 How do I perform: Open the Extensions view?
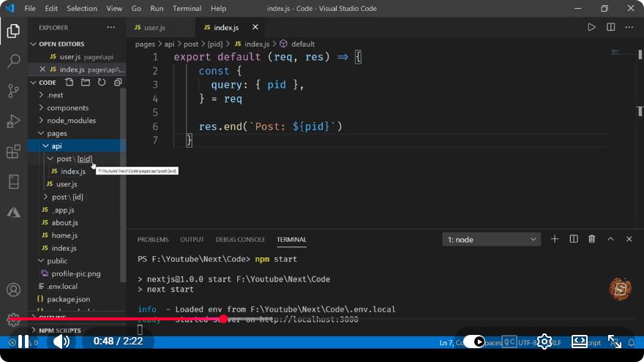pos(14,151)
